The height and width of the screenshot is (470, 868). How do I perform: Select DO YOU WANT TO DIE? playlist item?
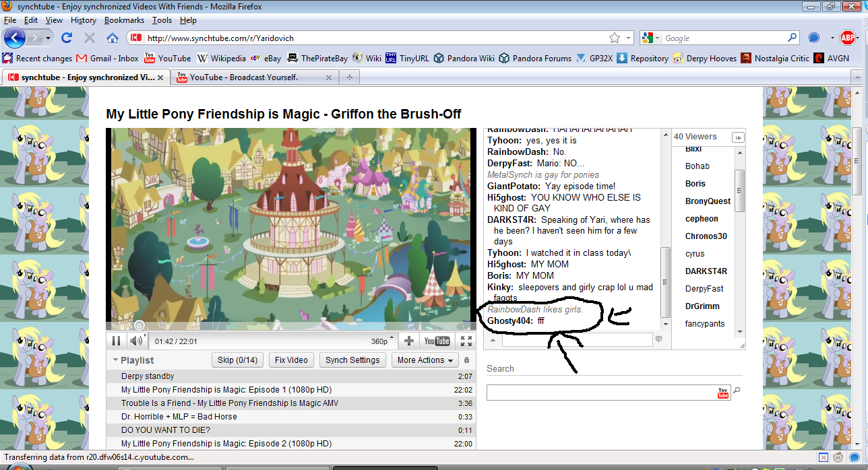[x=291, y=430]
